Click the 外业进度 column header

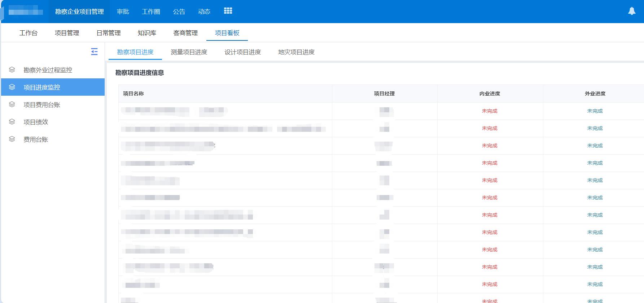(x=595, y=94)
